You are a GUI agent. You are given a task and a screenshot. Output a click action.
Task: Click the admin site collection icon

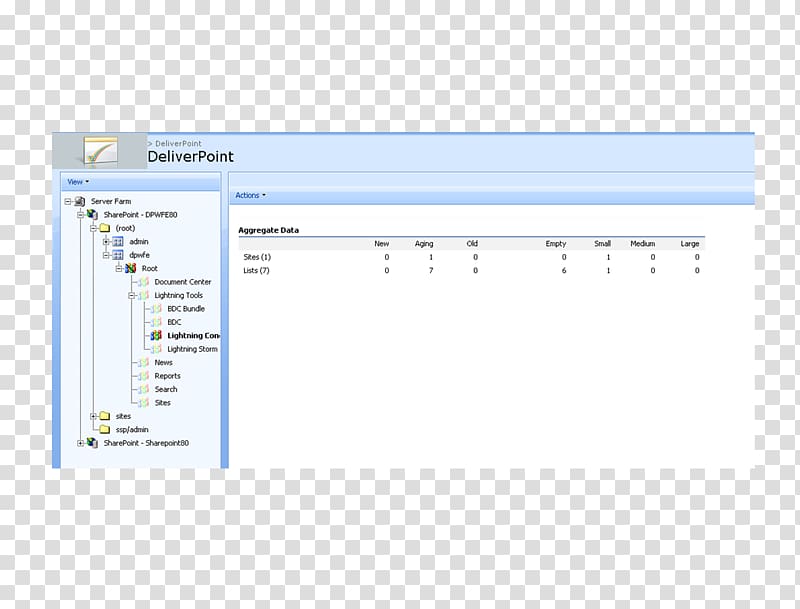[118, 241]
